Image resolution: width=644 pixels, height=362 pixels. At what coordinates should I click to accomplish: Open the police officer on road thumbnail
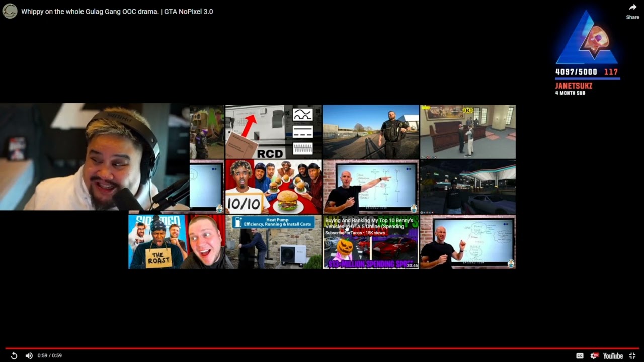coord(371,132)
